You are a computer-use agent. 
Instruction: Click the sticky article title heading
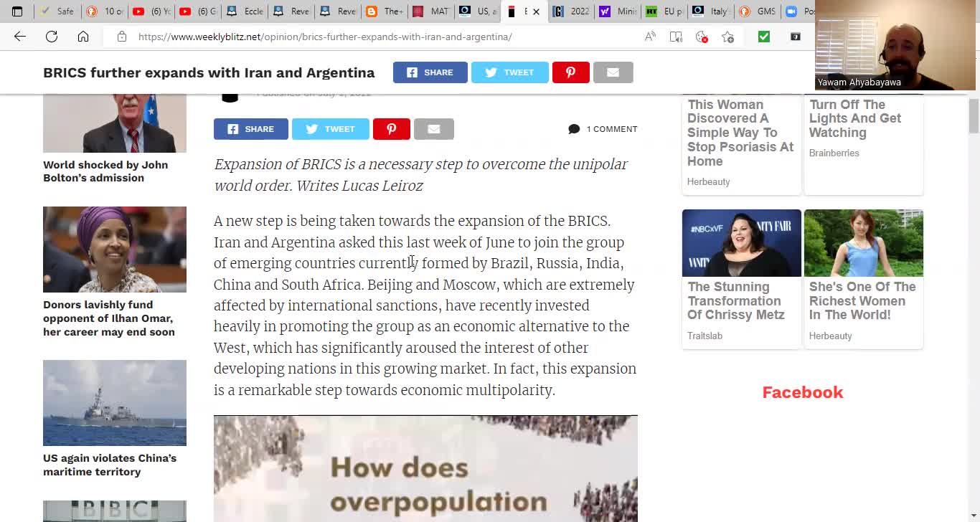pos(209,72)
